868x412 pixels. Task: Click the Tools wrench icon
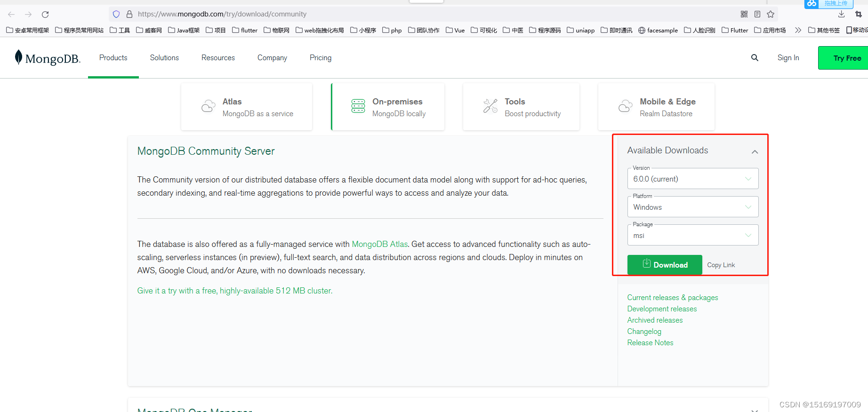point(490,106)
